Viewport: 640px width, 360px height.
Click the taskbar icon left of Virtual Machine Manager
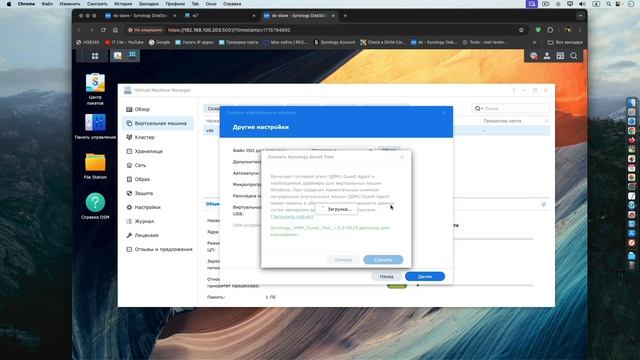point(118,56)
